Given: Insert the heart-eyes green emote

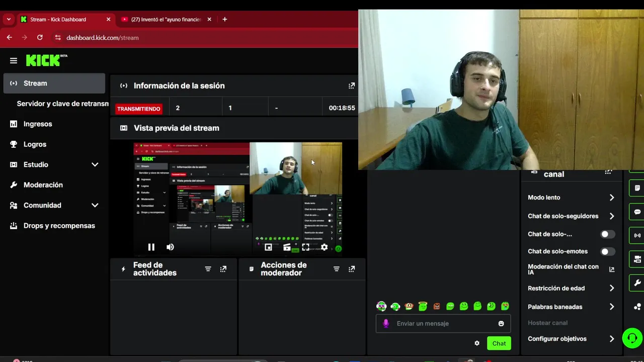Looking at the screenshot, I should (x=505, y=306).
